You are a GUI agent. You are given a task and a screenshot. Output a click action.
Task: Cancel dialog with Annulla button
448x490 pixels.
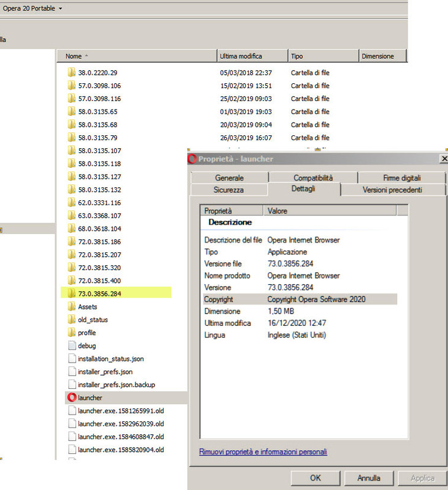tap(368, 478)
